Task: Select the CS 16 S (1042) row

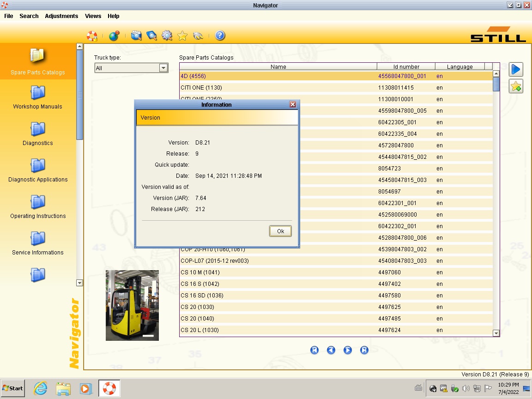Action: (x=336, y=284)
